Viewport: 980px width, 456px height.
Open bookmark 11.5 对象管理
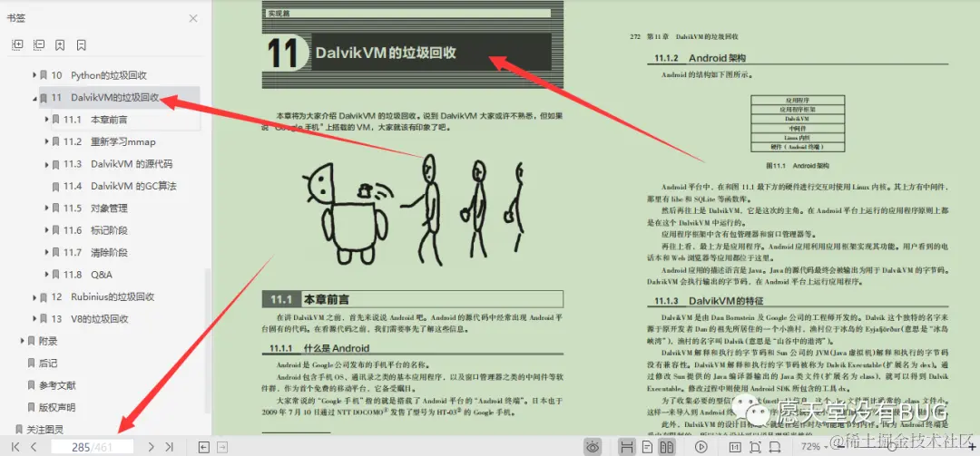point(95,208)
